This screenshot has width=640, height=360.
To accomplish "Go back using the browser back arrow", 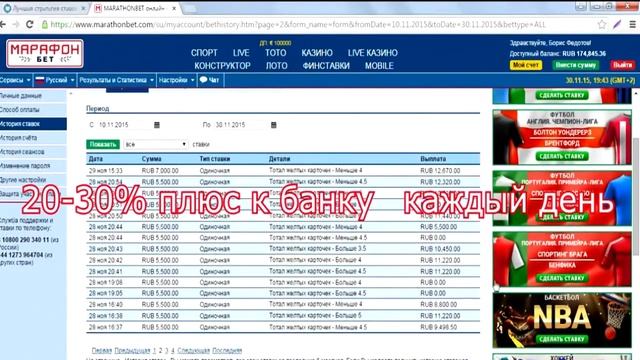I will pos(3,24).
